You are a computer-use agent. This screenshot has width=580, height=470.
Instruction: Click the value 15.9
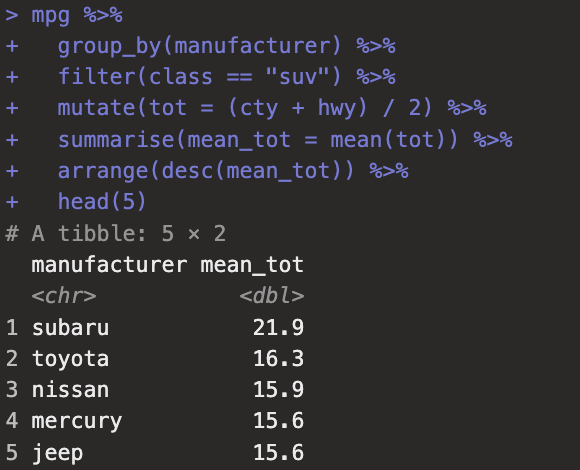coord(279,390)
